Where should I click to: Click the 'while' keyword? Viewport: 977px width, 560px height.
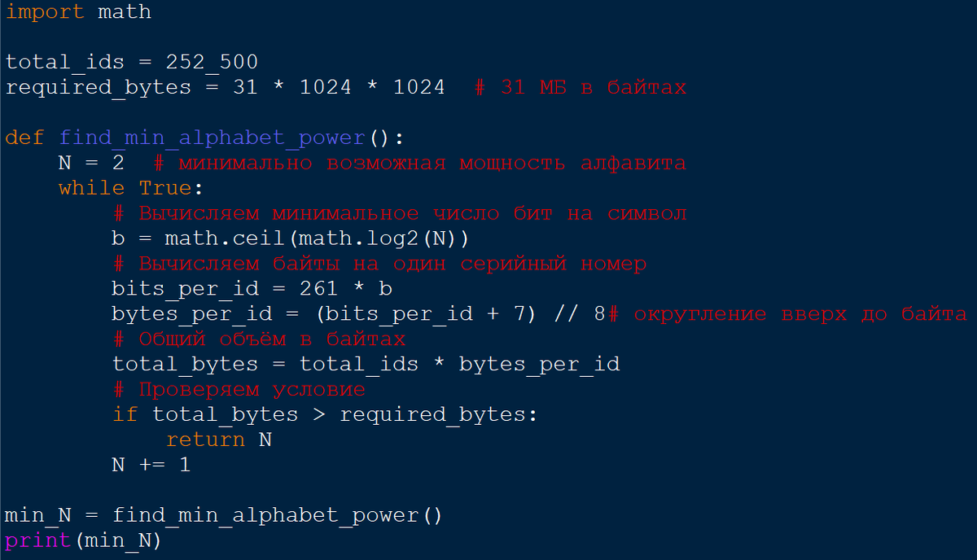(x=91, y=189)
